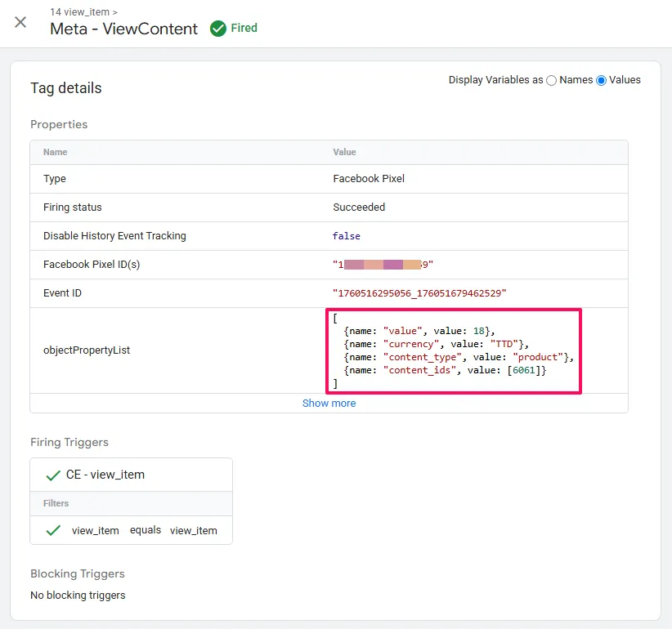Click the Name column header

(x=56, y=152)
